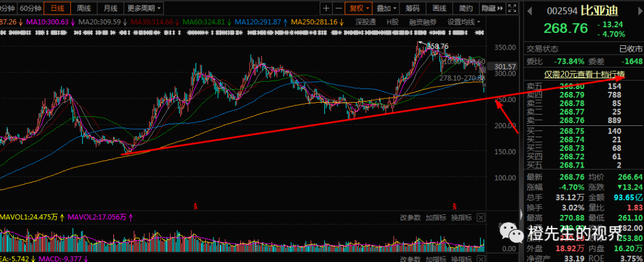The width and height of the screenshot is (644, 262).
Task: Click the 融资融券 margin trading tag
Action: 423,22
